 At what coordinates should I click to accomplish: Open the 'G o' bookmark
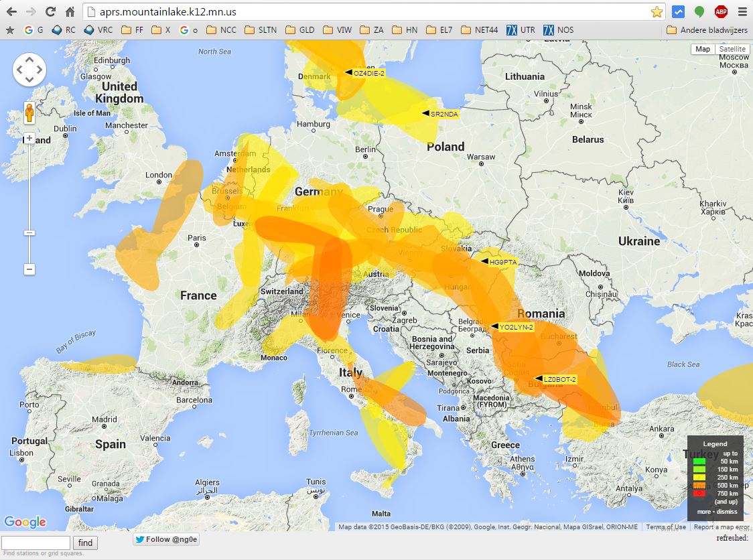pyautogui.click(x=189, y=29)
